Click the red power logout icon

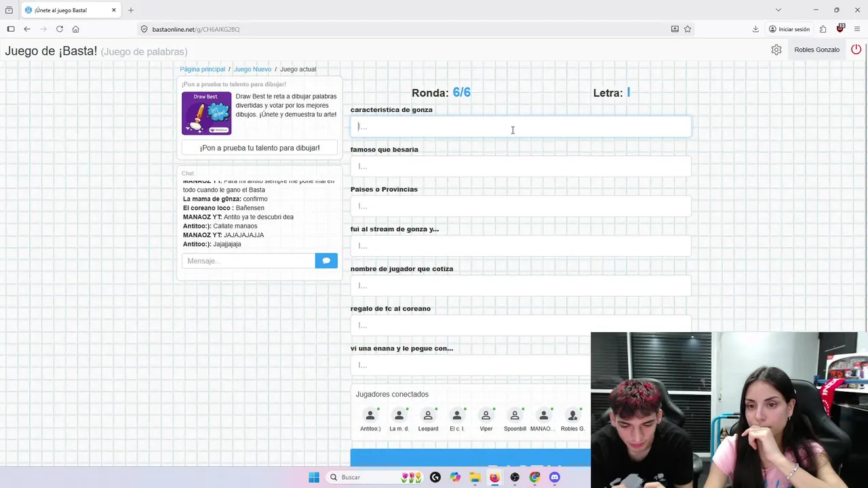(856, 49)
